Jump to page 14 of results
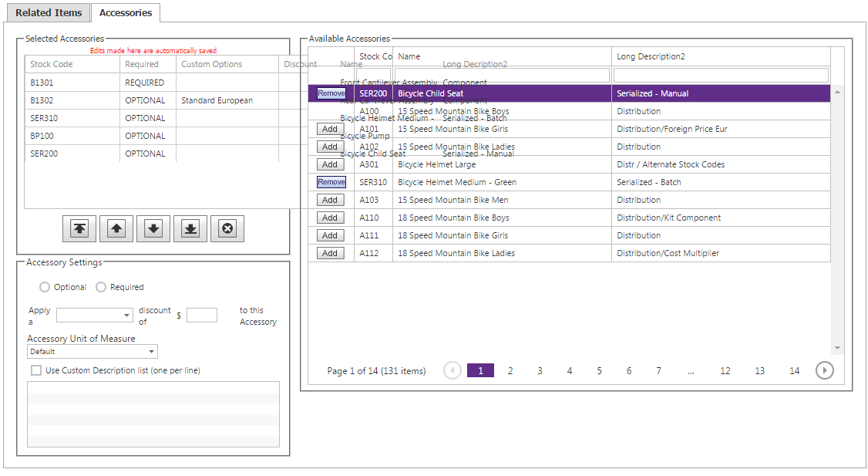The width and height of the screenshot is (868, 476). pos(794,371)
